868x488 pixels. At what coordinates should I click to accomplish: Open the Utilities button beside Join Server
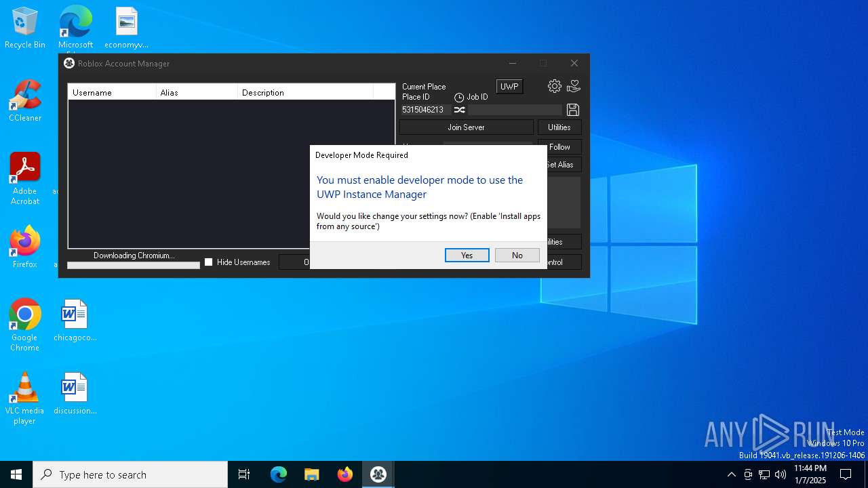click(559, 127)
